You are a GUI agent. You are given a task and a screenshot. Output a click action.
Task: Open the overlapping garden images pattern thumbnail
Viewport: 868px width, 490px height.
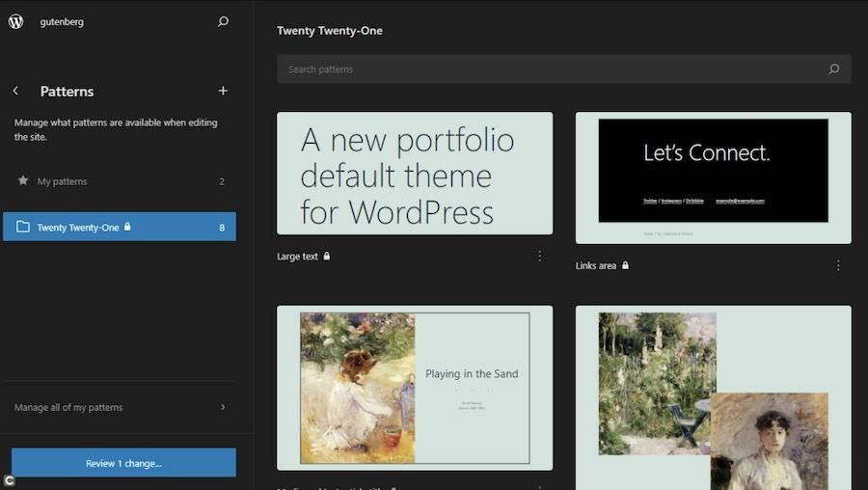(713, 397)
